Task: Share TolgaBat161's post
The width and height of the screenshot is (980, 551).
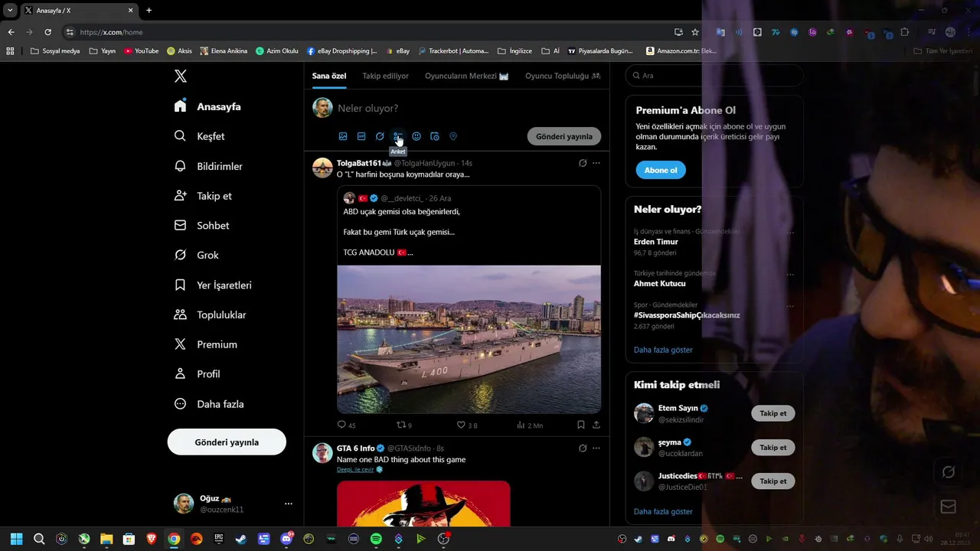Action: click(x=596, y=425)
